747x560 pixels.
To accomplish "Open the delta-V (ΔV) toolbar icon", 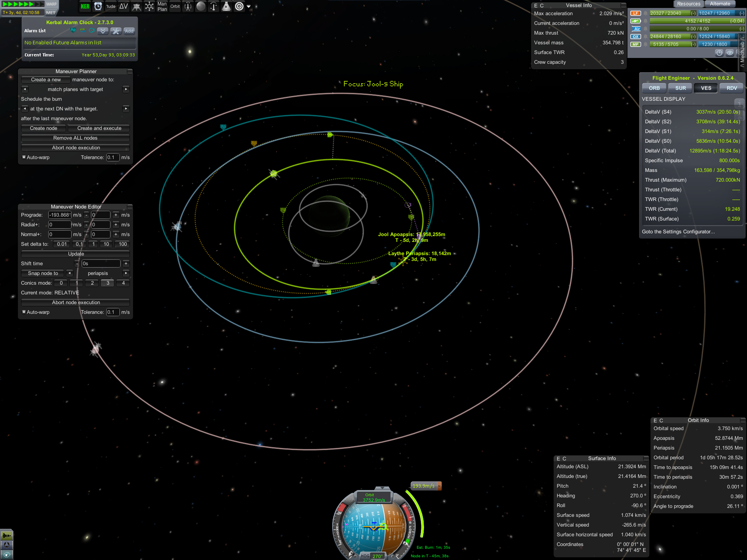I will (124, 6).
